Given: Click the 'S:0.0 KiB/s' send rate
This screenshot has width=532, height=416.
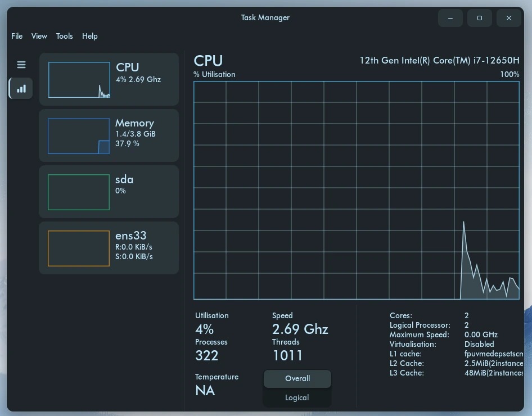Looking at the screenshot, I should pyautogui.click(x=134, y=256).
